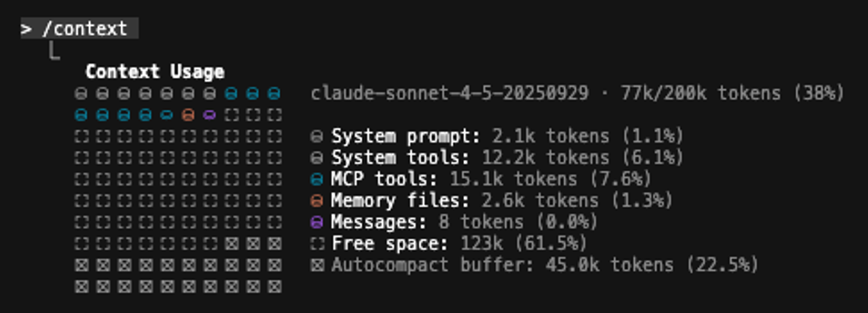
Task: Click the System tools legend icon
Action: [317, 158]
